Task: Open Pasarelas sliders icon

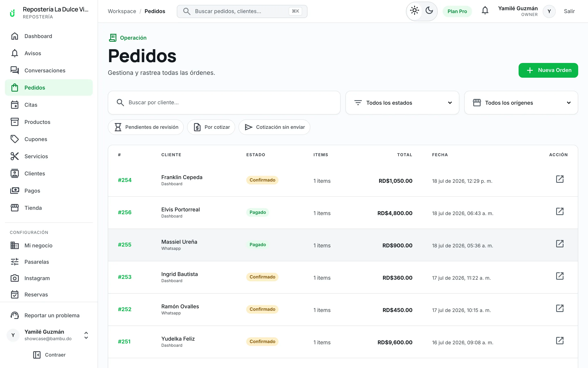Action: click(14, 262)
